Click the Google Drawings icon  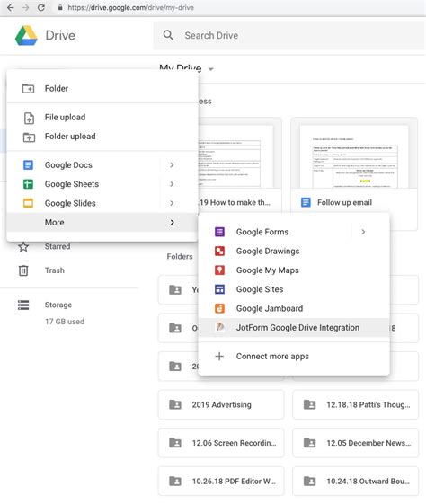click(219, 251)
